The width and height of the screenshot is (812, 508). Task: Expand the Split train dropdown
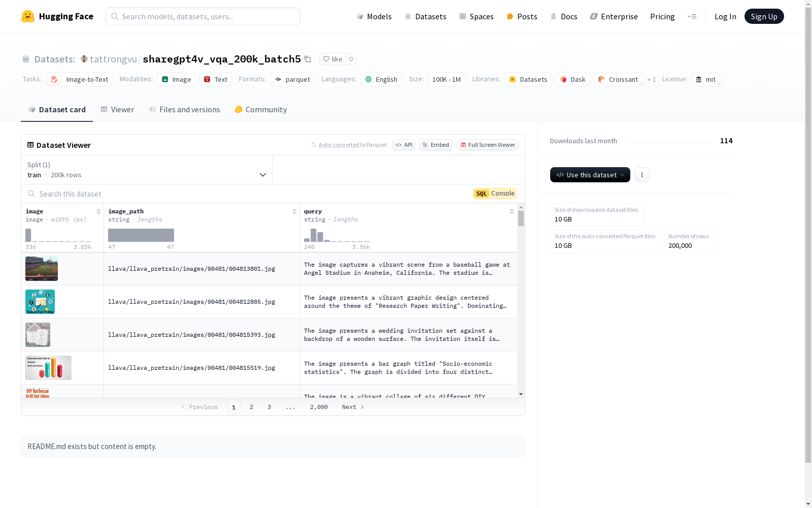pos(147,170)
